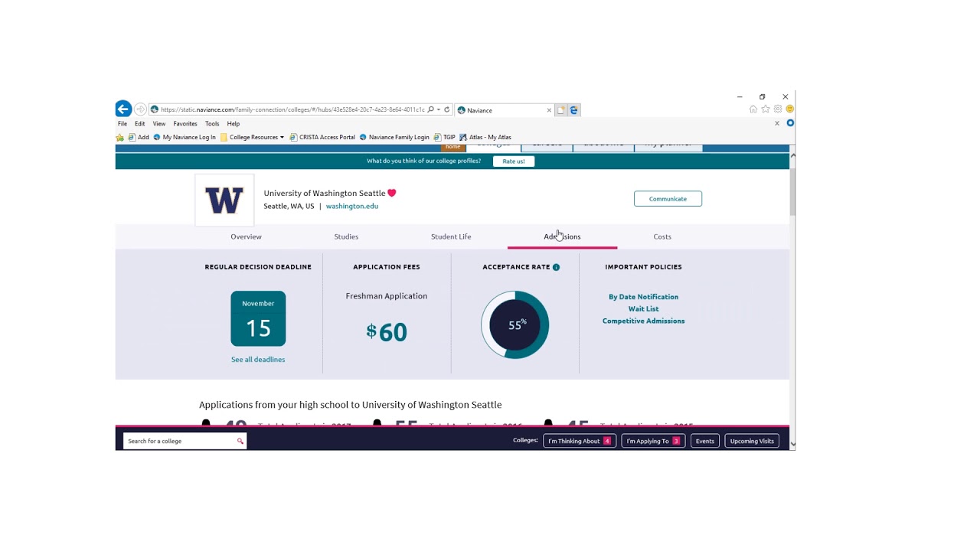Open the CRISTA Access Portal bookmark
980x551 pixels.
point(322,138)
